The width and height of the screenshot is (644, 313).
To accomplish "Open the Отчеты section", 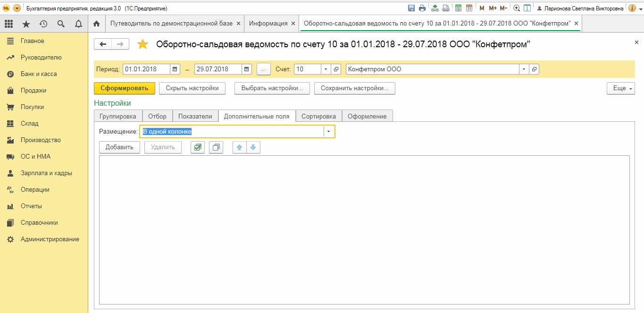I will 44,206.
